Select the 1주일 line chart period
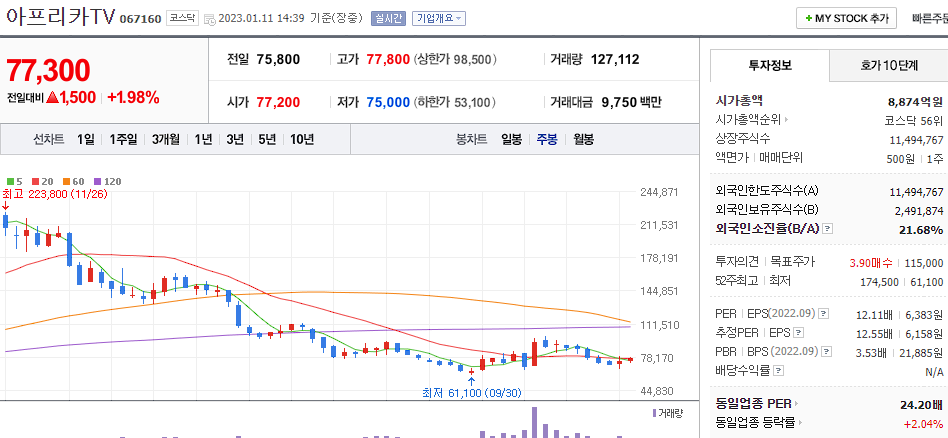 click(123, 139)
